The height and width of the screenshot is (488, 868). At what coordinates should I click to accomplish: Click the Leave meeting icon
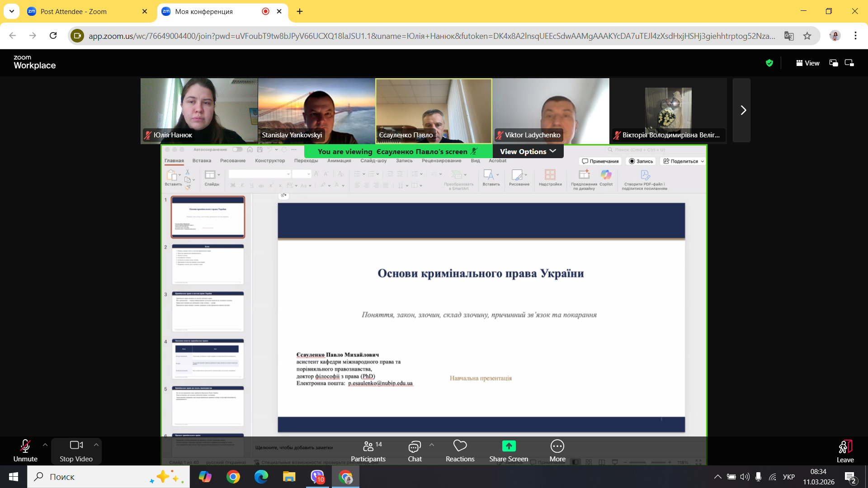tap(845, 447)
